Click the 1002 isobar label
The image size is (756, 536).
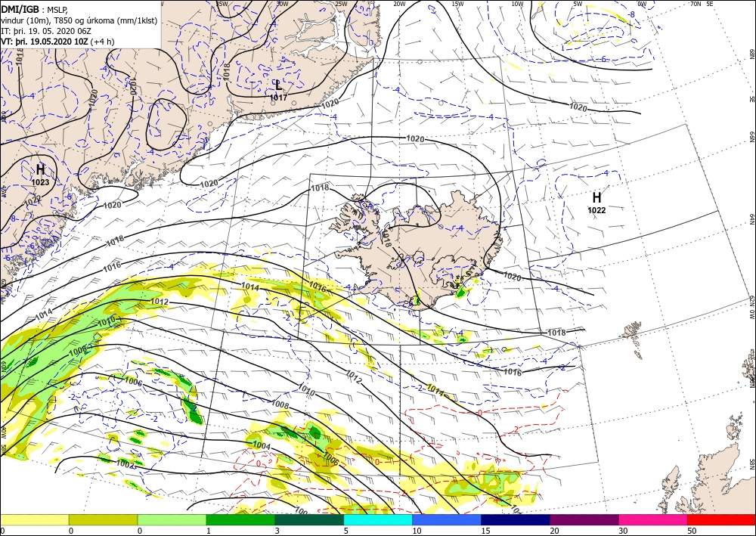[125, 463]
